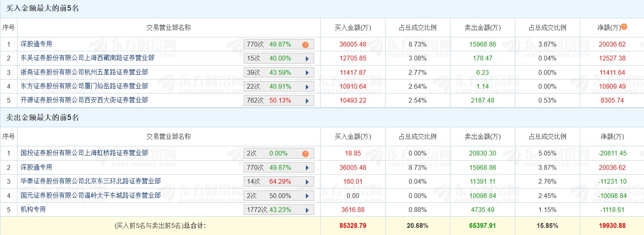Expand arrow for 浙商证券 杭州五星路 row

(x=307, y=73)
